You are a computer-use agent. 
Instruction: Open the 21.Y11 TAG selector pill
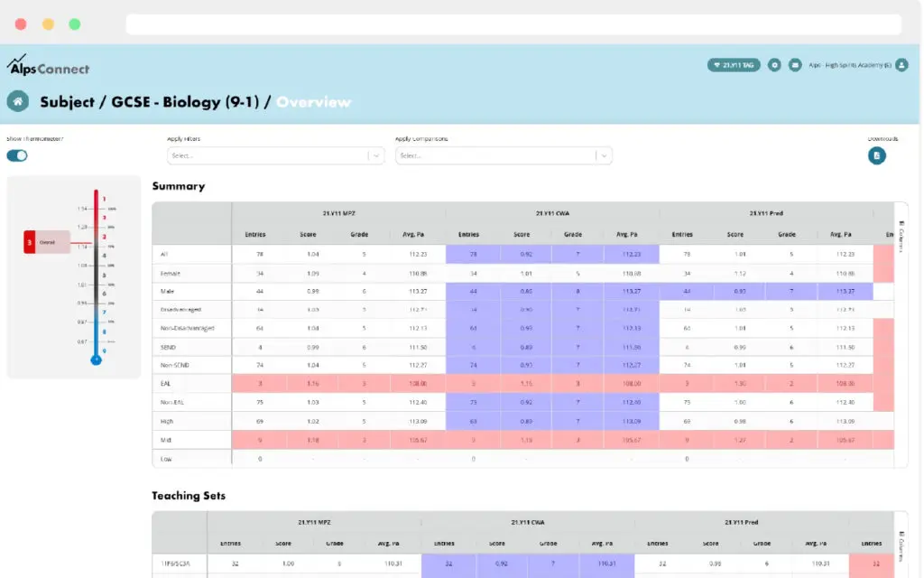point(734,65)
